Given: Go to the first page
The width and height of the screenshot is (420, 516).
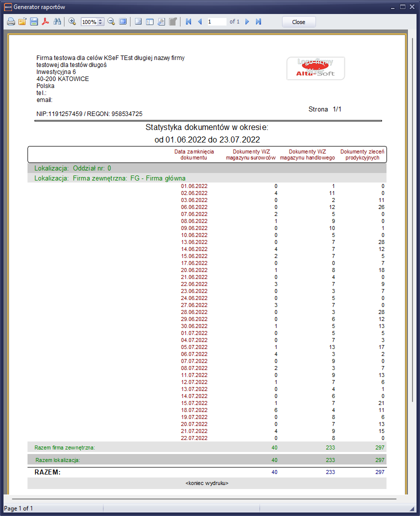Looking at the screenshot, I should point(188,22).
